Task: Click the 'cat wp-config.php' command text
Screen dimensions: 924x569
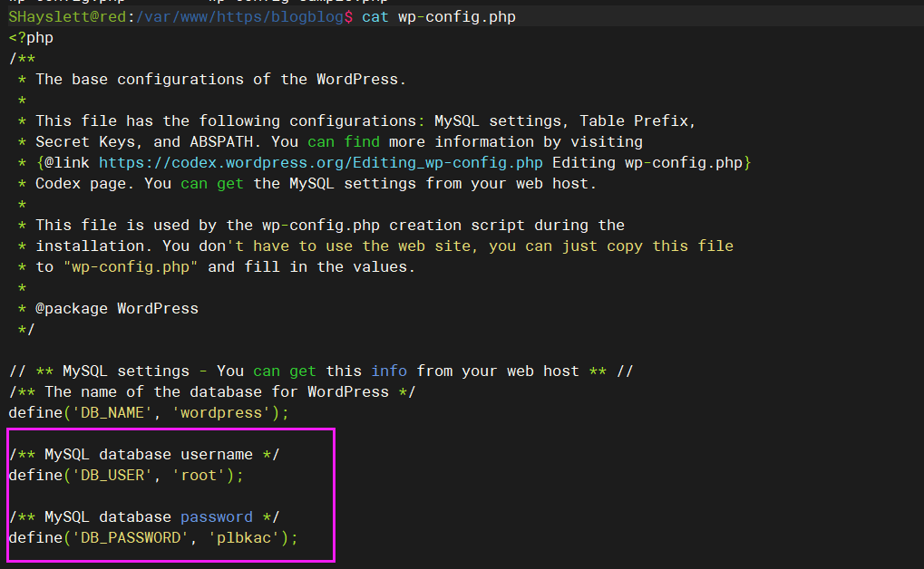Action: click(x=439, y=16)
